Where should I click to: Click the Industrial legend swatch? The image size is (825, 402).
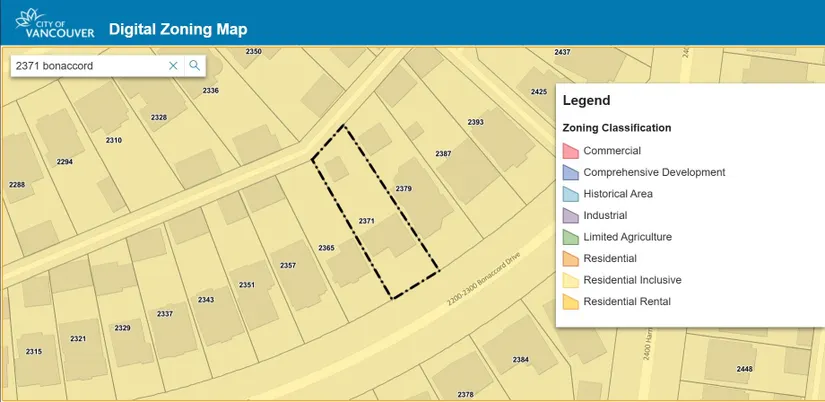[570, 216]
